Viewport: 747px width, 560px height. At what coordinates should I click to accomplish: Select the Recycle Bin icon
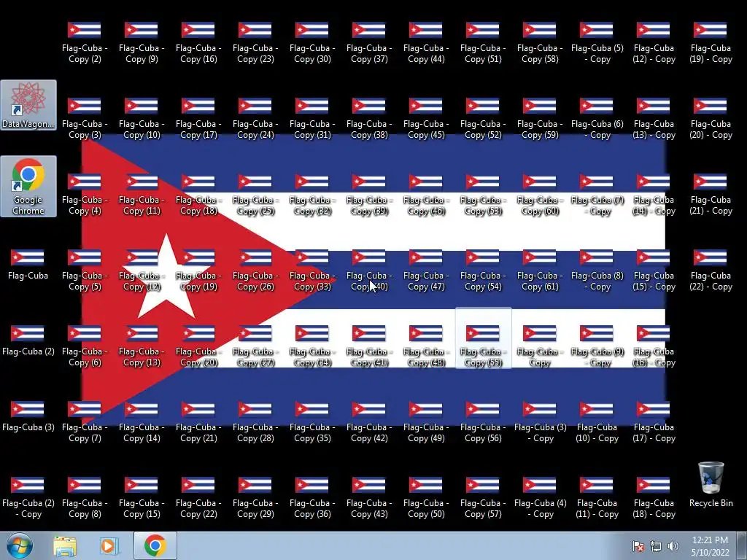click(711, 484)
